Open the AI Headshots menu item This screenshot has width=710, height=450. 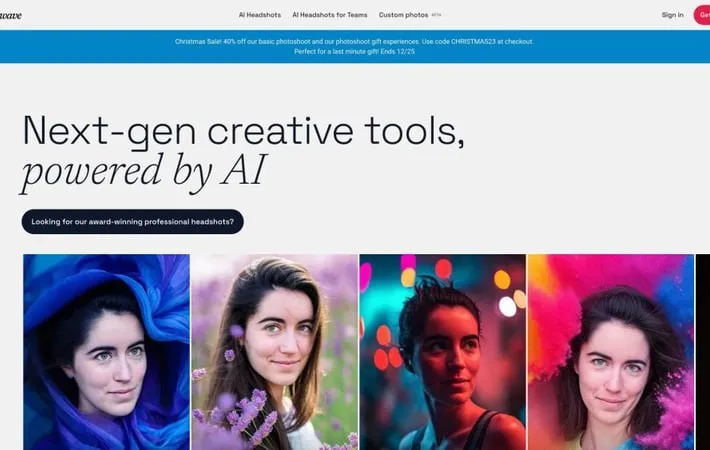[x=259, y=15]
